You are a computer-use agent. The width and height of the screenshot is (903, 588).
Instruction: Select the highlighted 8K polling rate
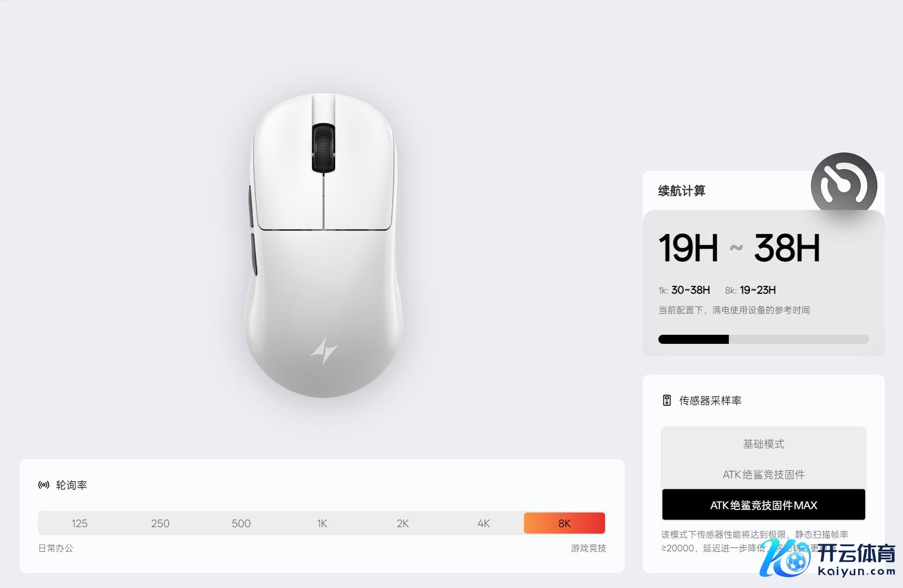pos(564,523)
